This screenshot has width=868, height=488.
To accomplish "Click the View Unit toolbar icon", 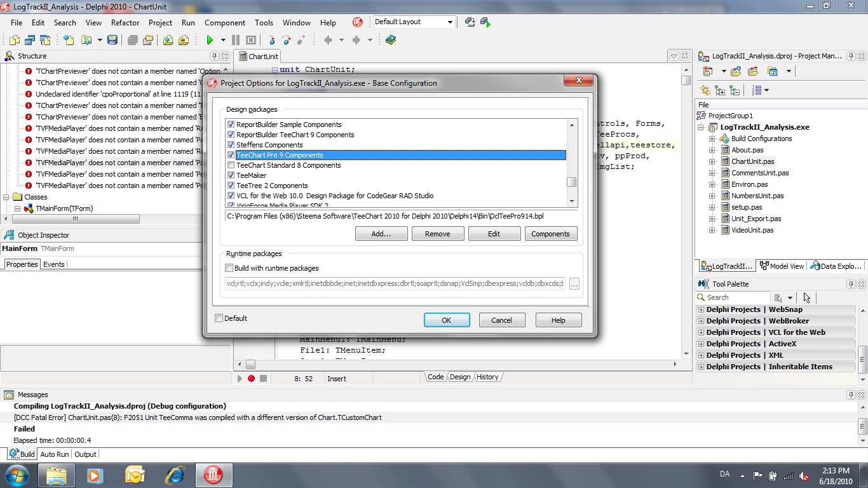I will pos(15,40).
